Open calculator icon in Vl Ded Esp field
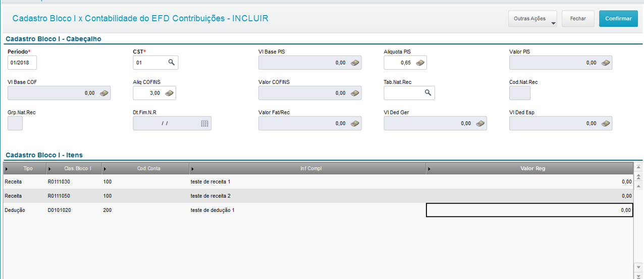Viewport: 644px width, 279px height. tap(606, 123)
